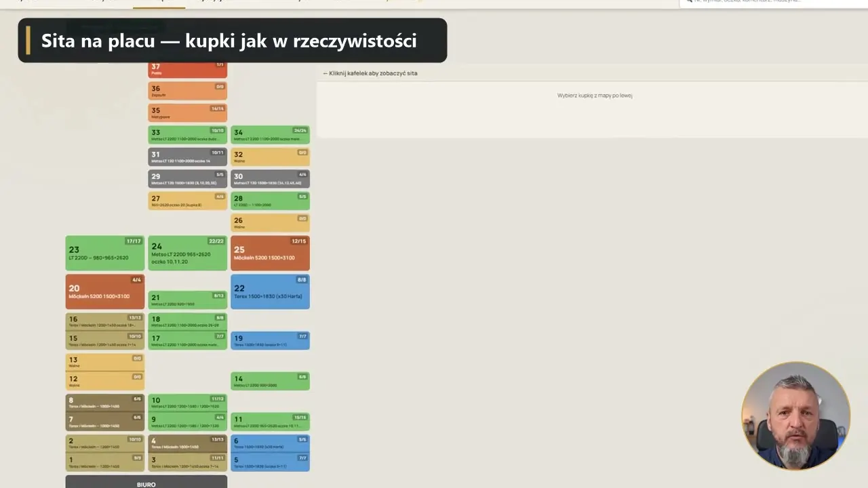
Task: Select pile 24 Metso LT 220D 965×2620
Action: (x=187, y=253)
